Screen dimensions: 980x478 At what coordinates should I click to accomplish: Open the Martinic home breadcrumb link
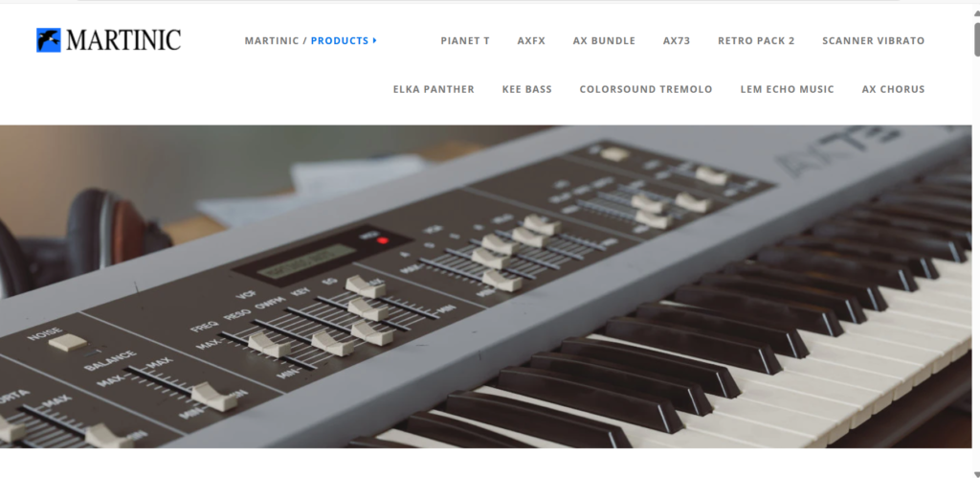point(271,40)
